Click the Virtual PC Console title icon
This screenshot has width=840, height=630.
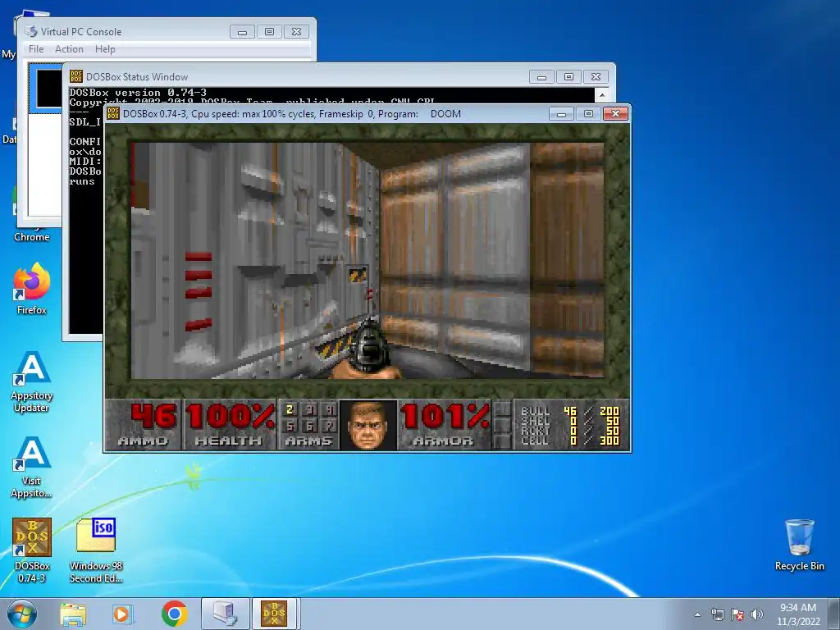coord(31,32)
